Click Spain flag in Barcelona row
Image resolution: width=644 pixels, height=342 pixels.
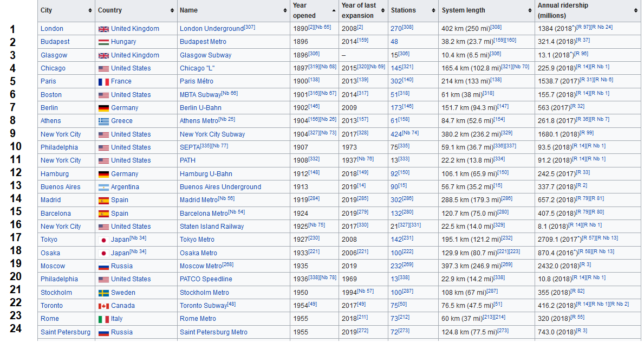(x=103, y=214)
